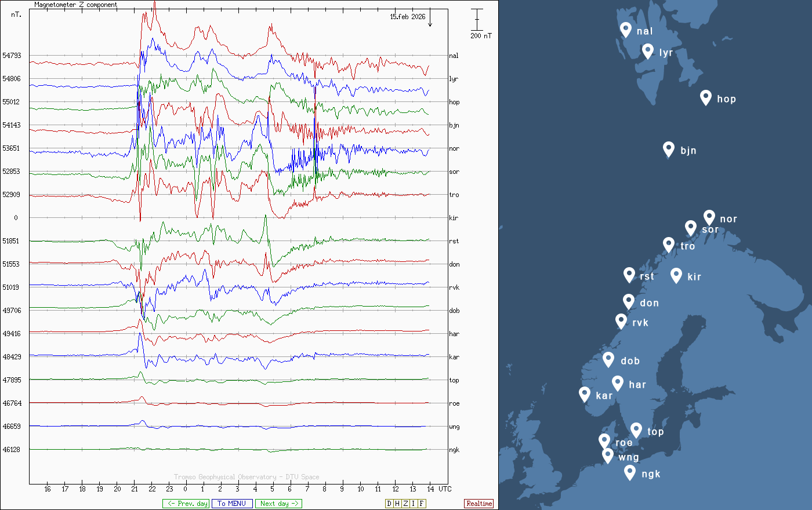Select the hop station pin on map
The height and width of the screenshot is (510, 812).
(x=705, y=97)
